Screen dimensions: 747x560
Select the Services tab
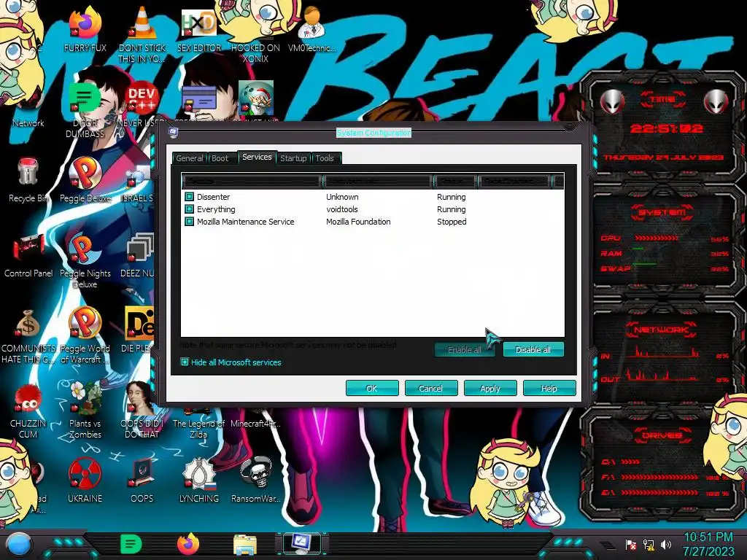(257, 157)
